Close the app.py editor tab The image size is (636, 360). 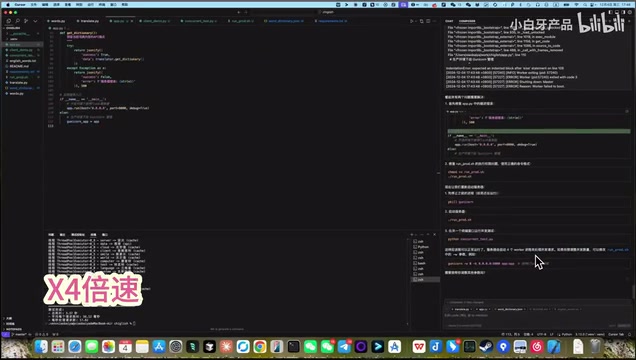[x=132, y=21]
